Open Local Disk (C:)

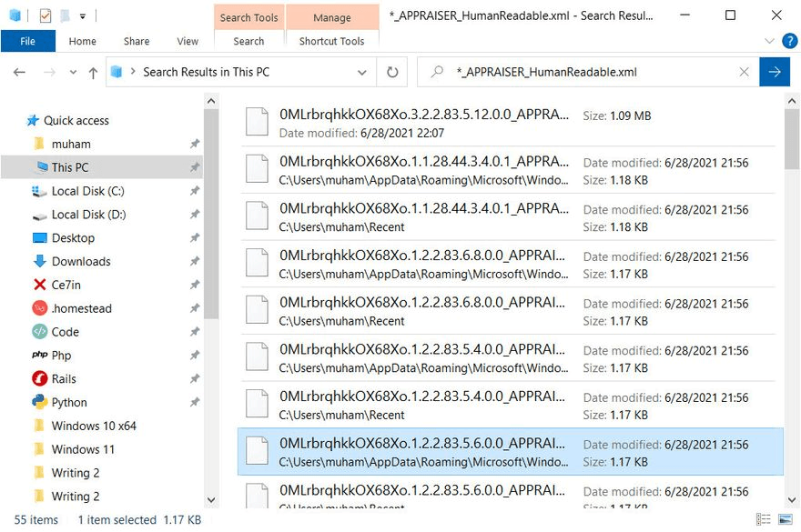pyautogui.click(x=88, y=191)
